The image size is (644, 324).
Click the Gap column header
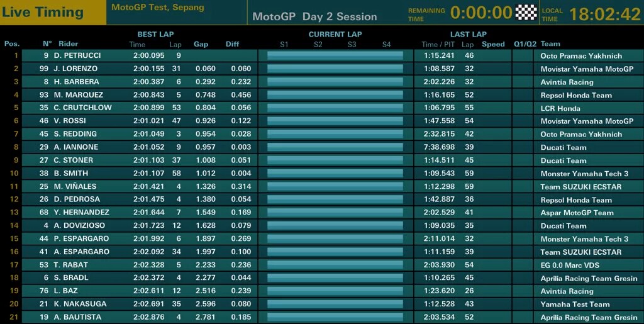click(x=201, y=44)
